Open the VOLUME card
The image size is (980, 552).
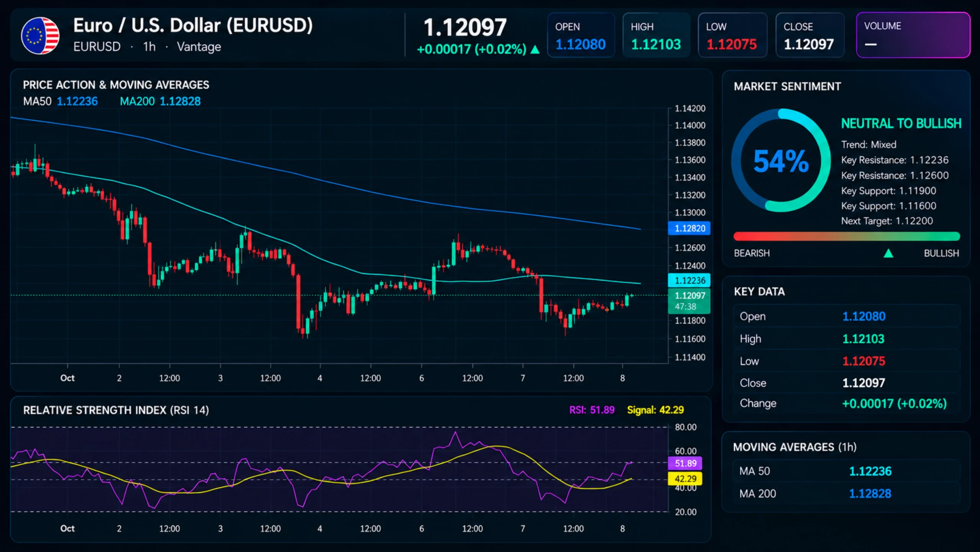pos(913,35)
